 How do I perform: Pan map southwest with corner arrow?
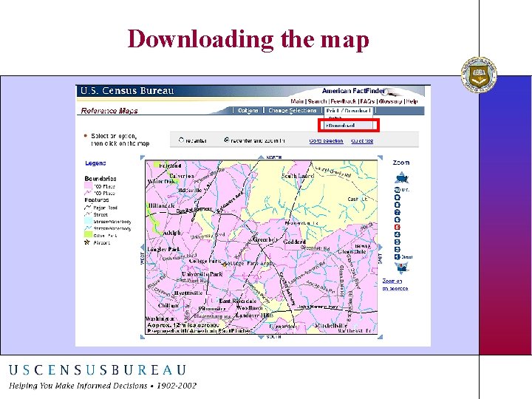(143, 337)
